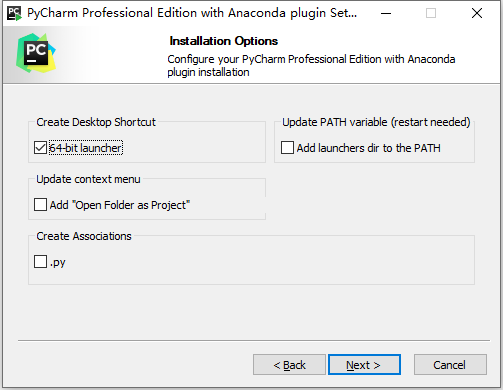The height and width of the screenshot is (390, 503).
Task: Click the Update PATH variable group label
Action: [x=376, y=122]
